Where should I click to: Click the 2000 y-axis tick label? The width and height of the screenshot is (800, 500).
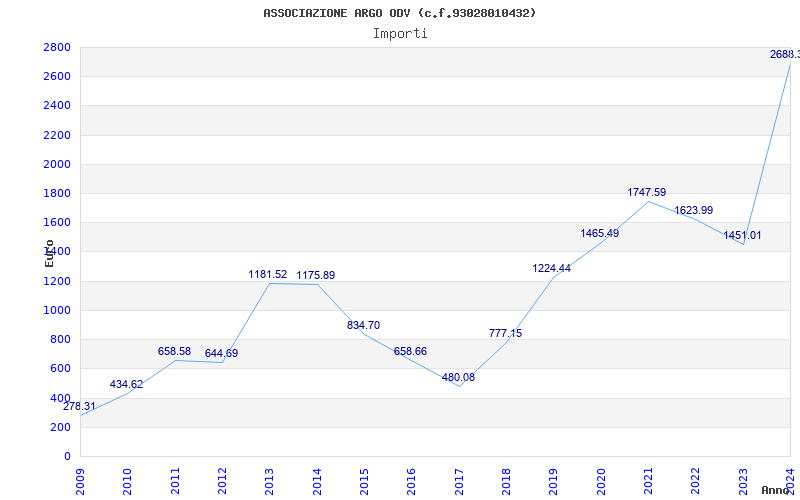(58, 165)
